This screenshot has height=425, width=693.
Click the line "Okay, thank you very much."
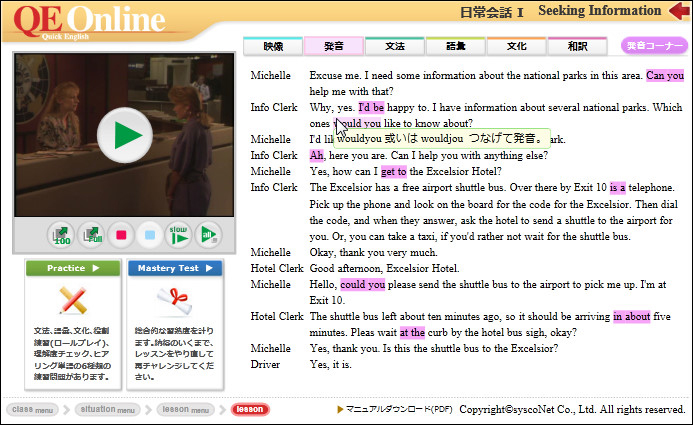[x=373, y=252]
